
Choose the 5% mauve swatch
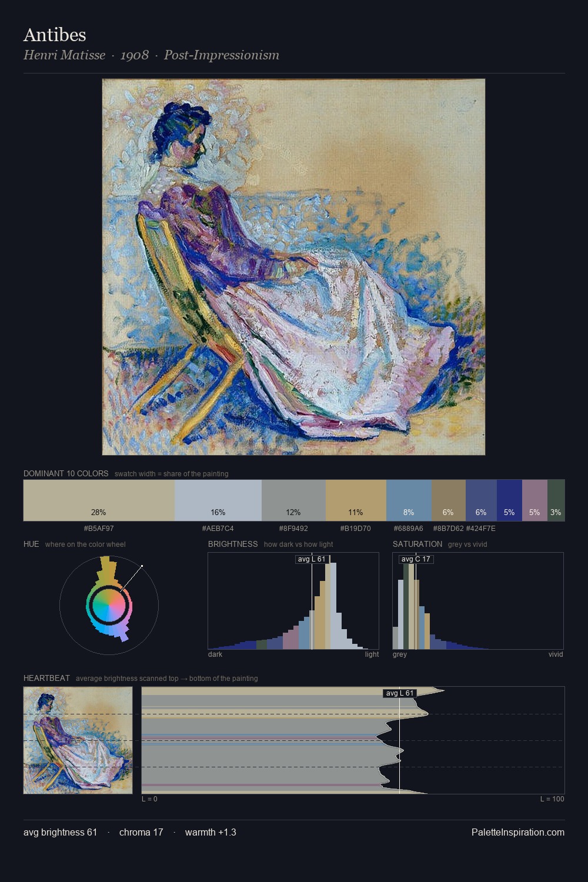point(534,500)
